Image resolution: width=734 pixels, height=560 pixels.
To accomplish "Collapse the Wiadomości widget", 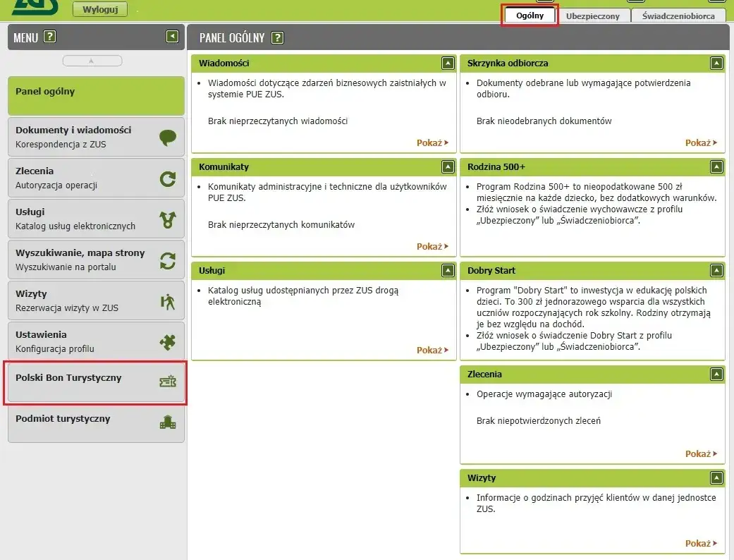I will (448, 63).
